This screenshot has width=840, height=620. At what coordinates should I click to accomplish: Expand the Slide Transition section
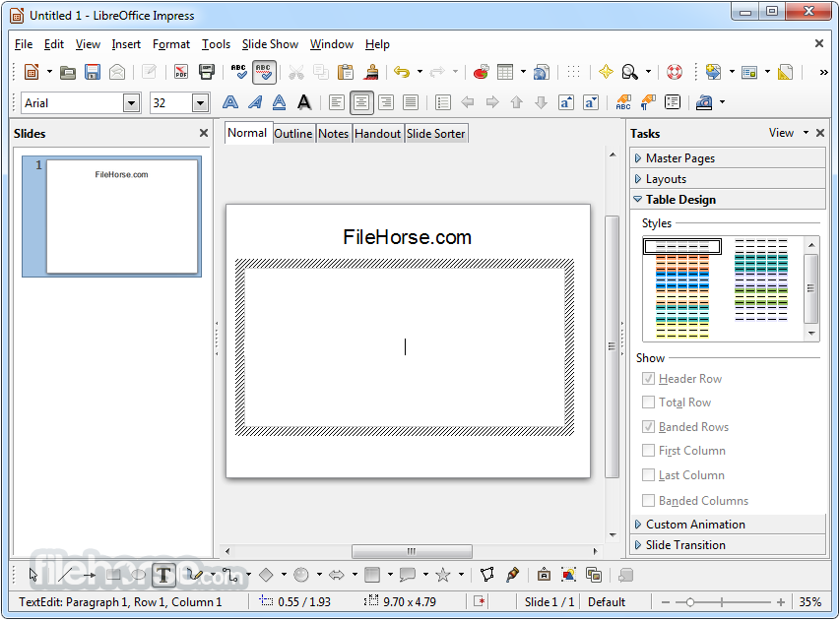pos(728,545)
